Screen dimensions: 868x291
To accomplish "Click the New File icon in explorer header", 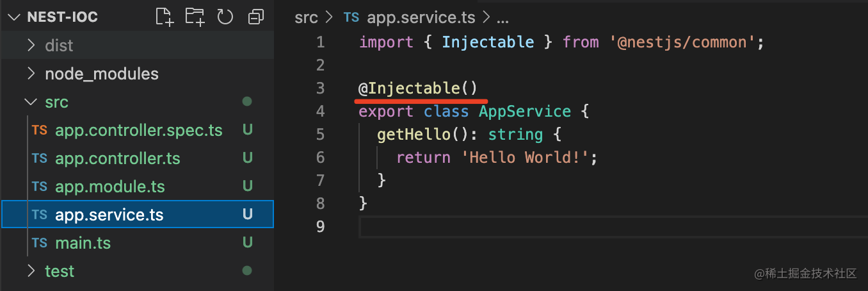I will (x=165, y=17).
